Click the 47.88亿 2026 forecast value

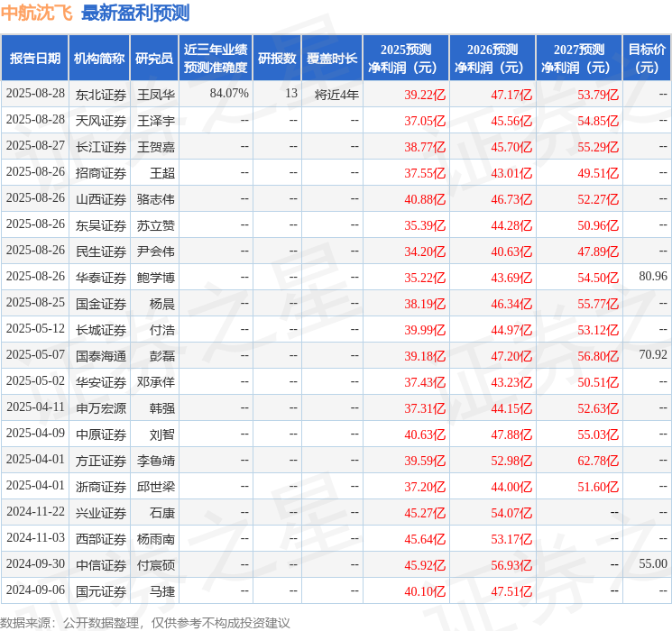tap(511, 434)
